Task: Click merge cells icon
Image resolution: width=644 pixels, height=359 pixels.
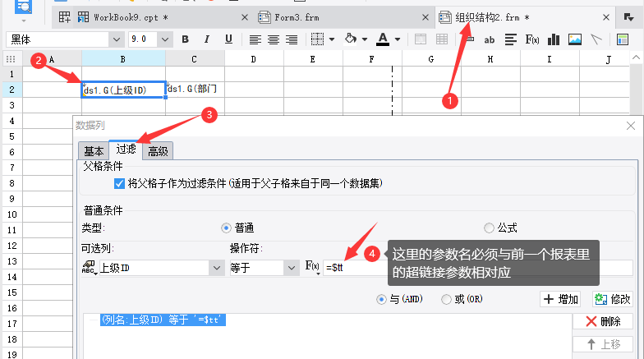Action: point(421,39)
